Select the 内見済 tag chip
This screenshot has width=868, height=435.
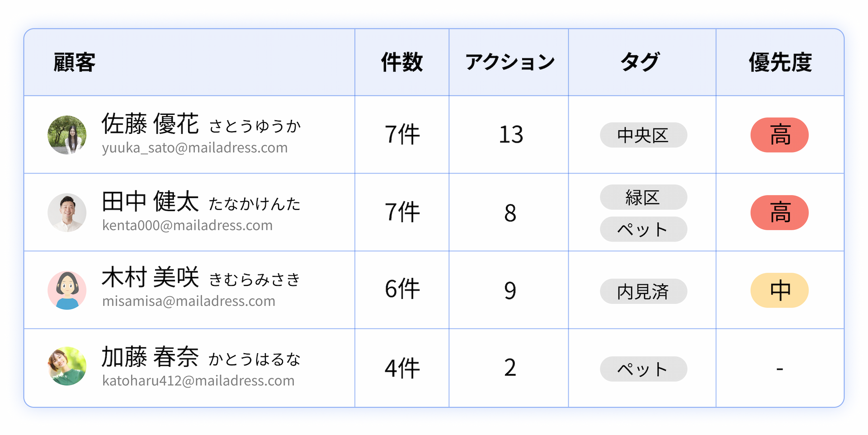643,291
